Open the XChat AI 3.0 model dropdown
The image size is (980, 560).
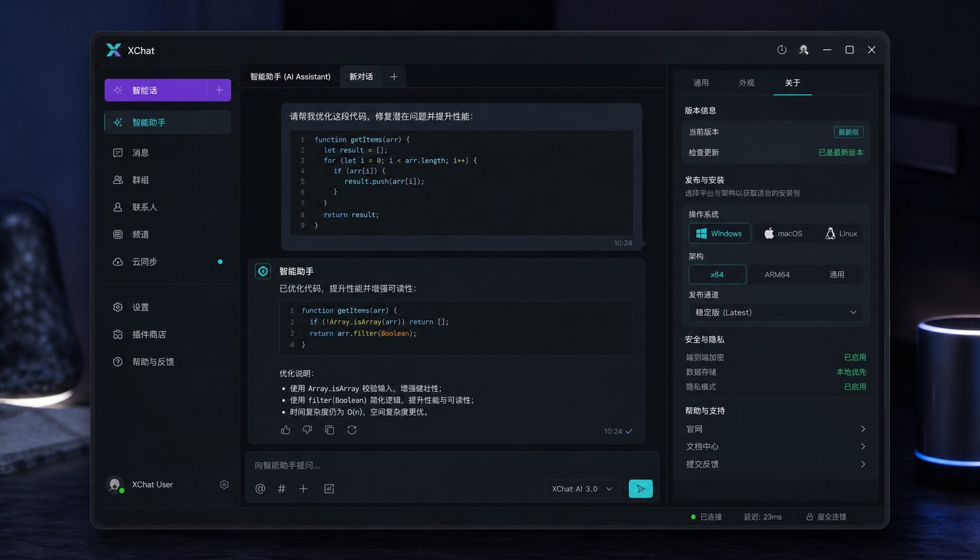[x=582, y=489]
